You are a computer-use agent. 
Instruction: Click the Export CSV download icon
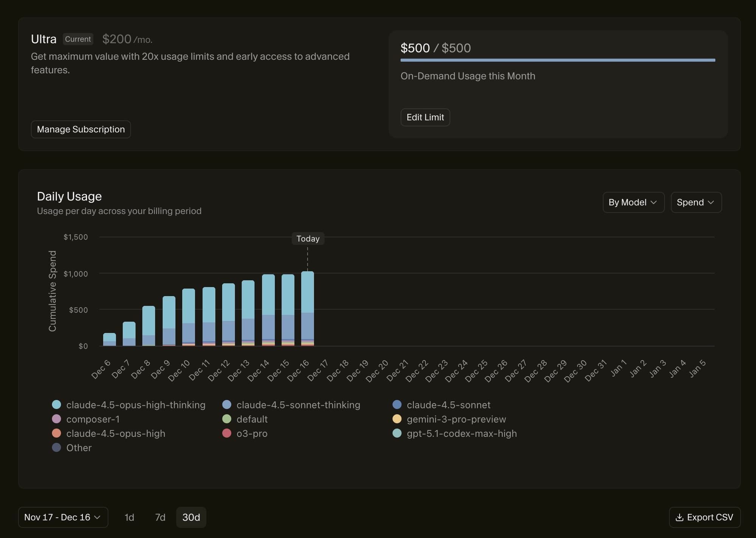(x=679, y=517)
